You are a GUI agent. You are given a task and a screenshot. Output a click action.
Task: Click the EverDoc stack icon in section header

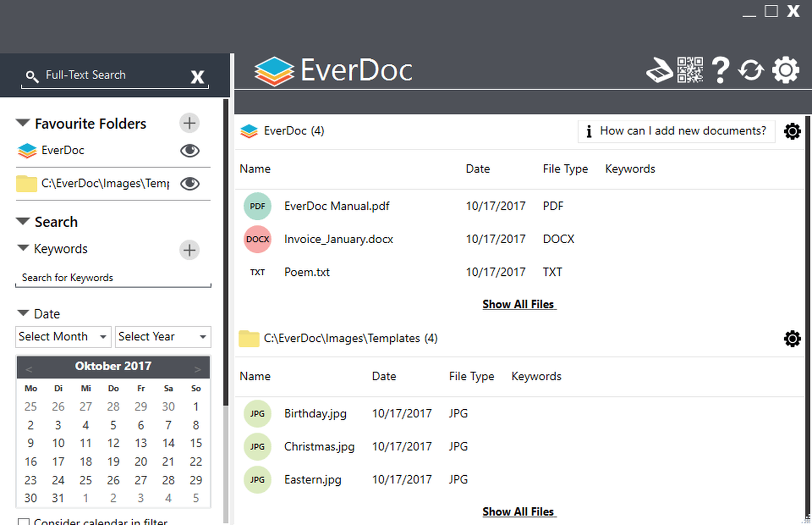click(x=249, y=131)
